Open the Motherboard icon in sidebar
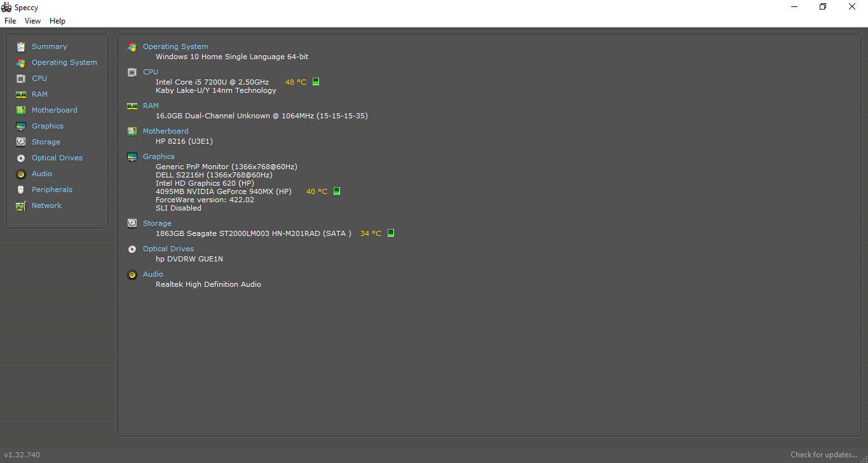The width and height of the screenshot is (868, 463). pos(21,110)
